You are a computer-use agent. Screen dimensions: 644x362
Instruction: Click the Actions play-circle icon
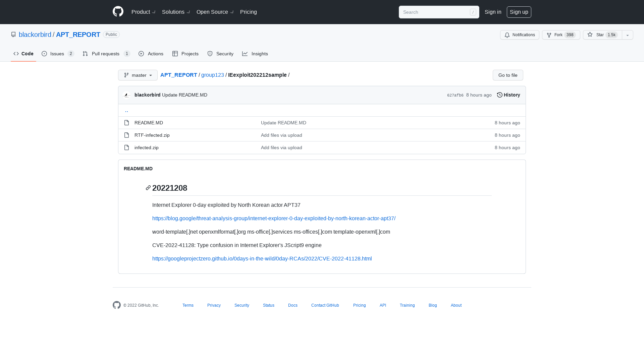click(x=142, y=54)
